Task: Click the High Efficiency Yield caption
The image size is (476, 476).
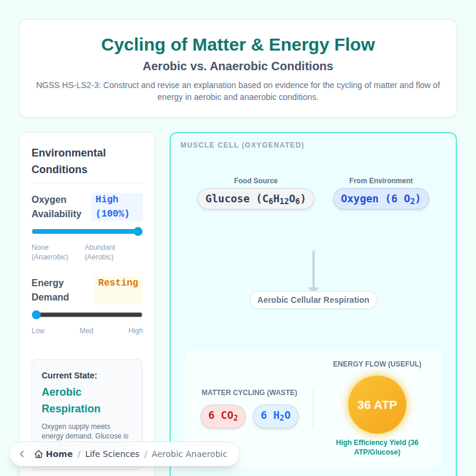Action: pos(377,447)
